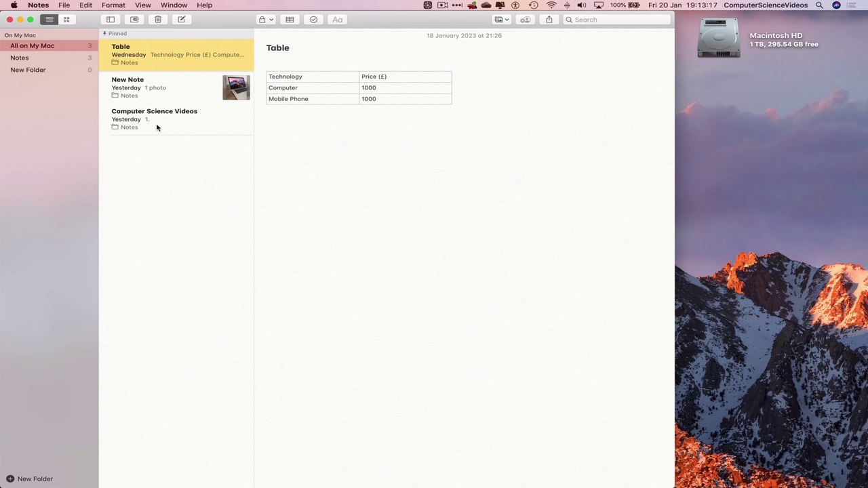Open the Format menu

coord(113,5)
